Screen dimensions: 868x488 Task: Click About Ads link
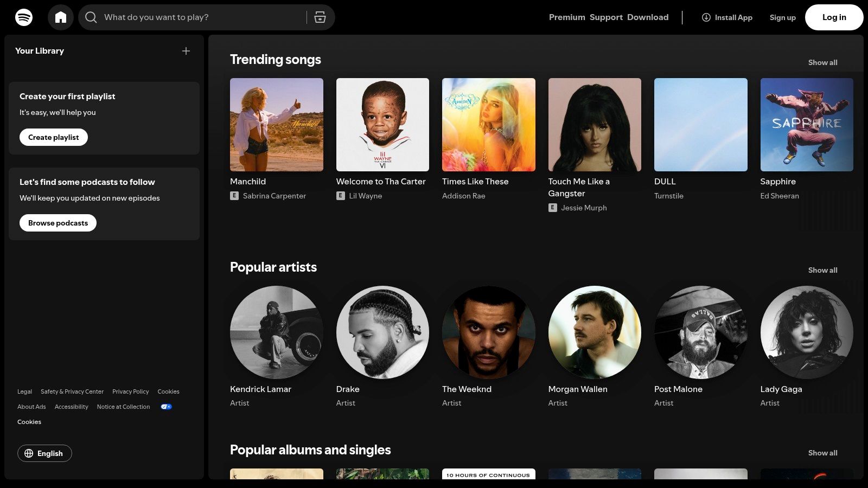[x=31, y=407]
